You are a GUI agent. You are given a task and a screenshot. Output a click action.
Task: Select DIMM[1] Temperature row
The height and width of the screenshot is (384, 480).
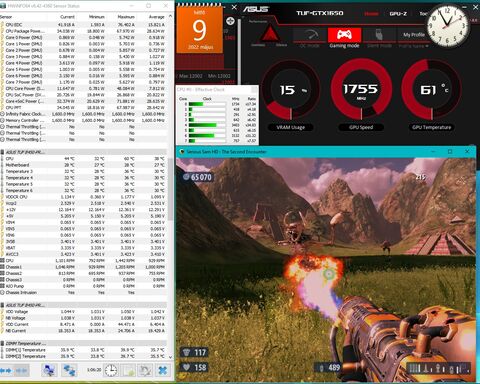[x=83, y=350]
